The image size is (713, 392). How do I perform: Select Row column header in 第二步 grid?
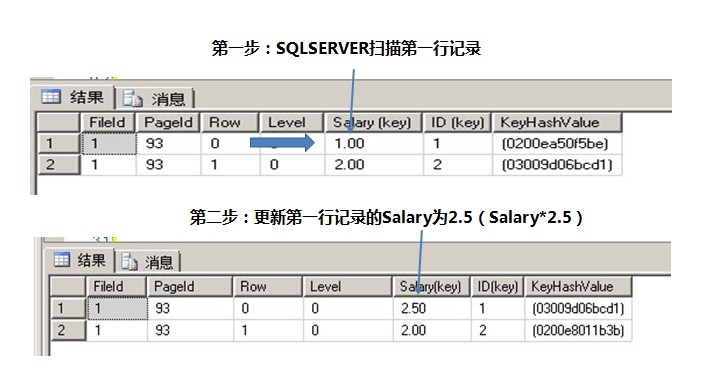pos(268,287)
